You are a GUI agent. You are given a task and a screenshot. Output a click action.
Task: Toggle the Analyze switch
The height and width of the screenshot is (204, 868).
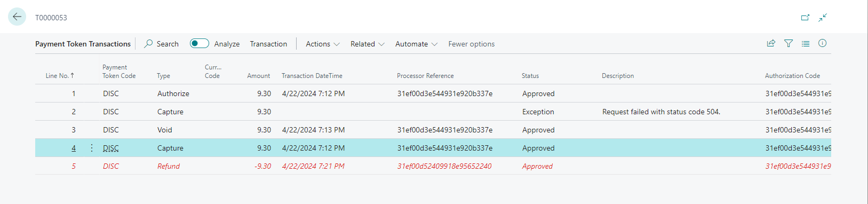[200, 44]
